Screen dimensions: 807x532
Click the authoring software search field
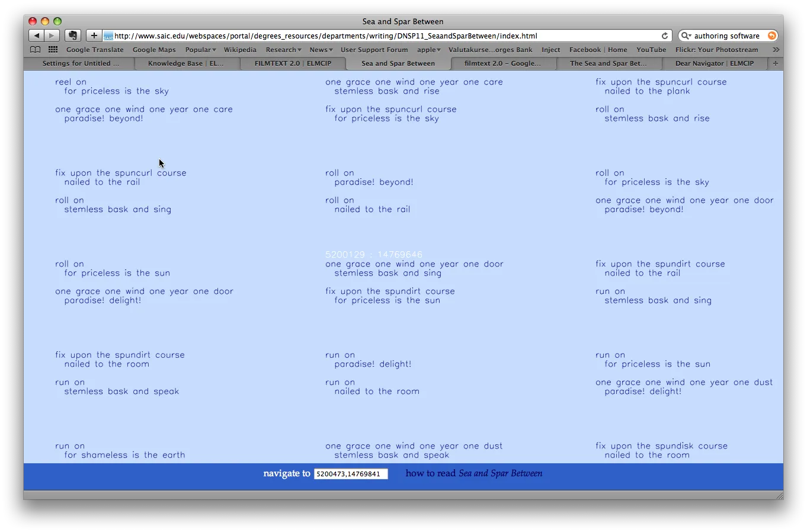point(728,36)
